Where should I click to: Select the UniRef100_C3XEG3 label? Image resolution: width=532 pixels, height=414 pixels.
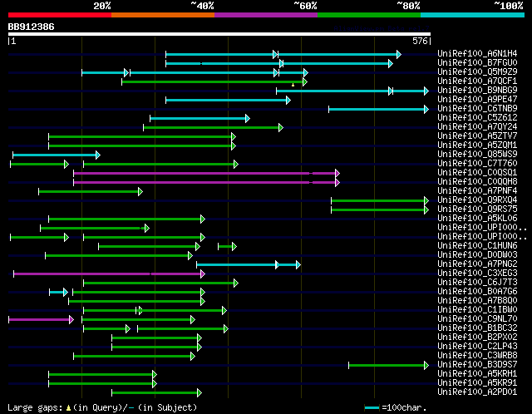coord(477,274)
